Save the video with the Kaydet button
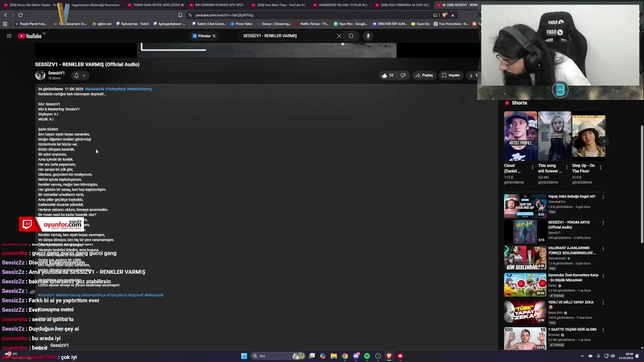Image resolution: width=644 pixels, height=362 pixels. point(451,75)
